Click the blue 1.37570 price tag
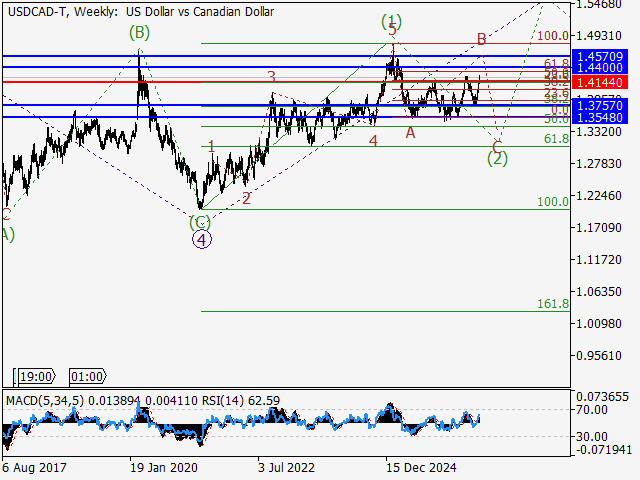 [x=600, y=106]
